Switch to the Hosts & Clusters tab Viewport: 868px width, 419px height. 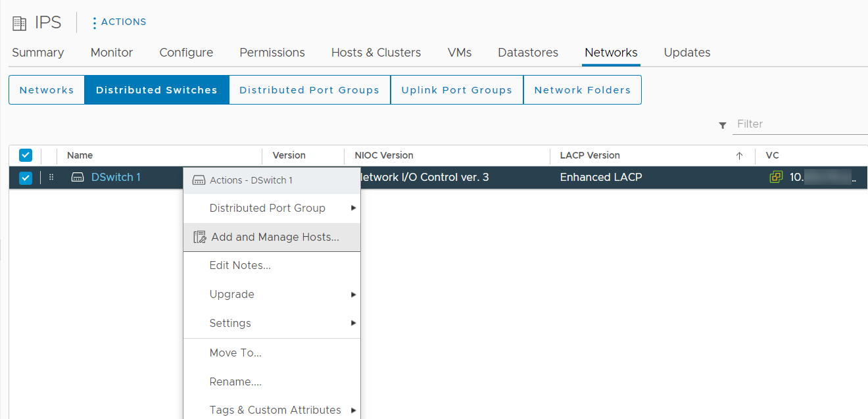coord(376,53)
